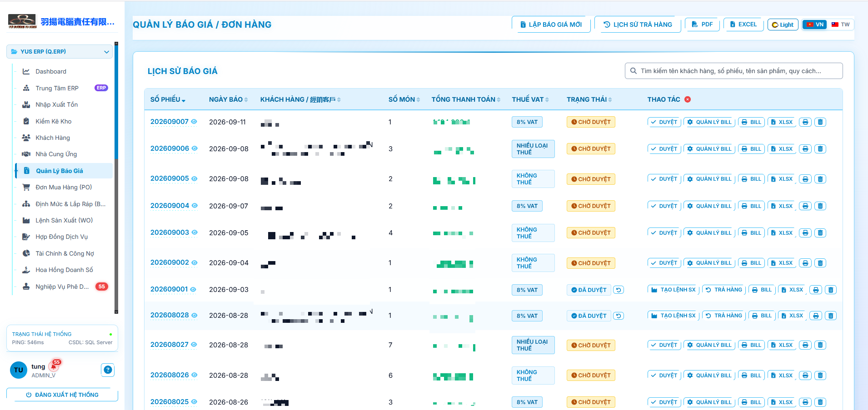Switch language to TW

point(841,25)
